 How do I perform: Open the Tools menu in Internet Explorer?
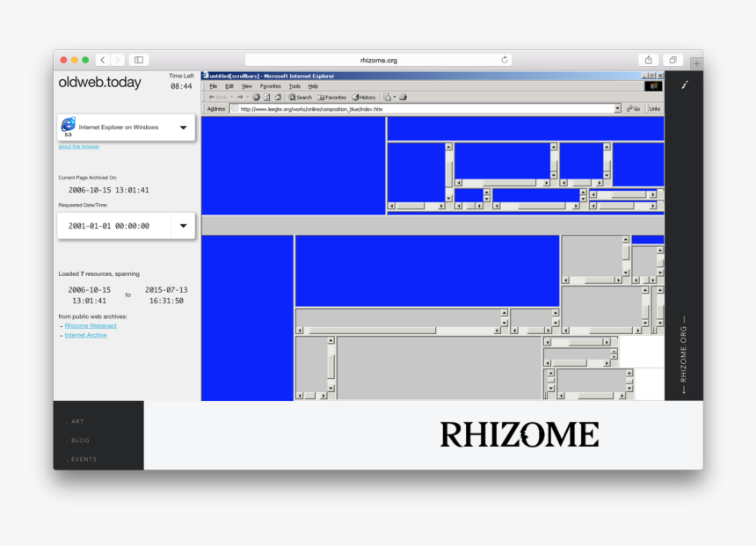(294, 87)
